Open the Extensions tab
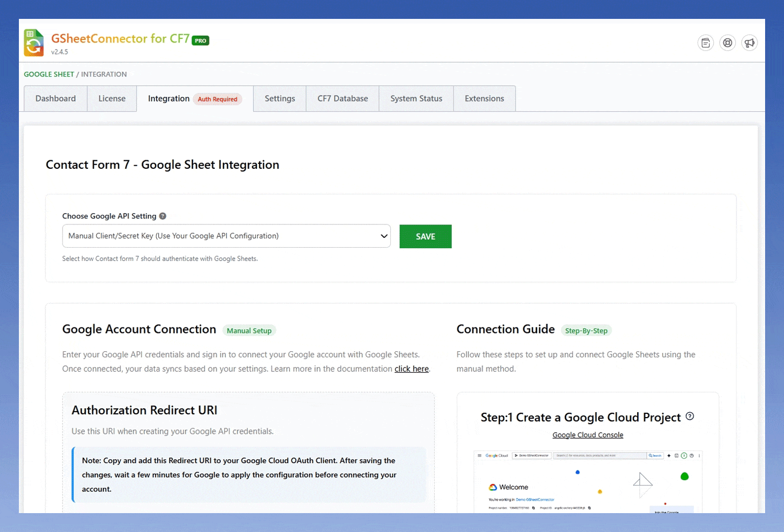The width and height of the screenshot is (784, 532). click(484, 99)
